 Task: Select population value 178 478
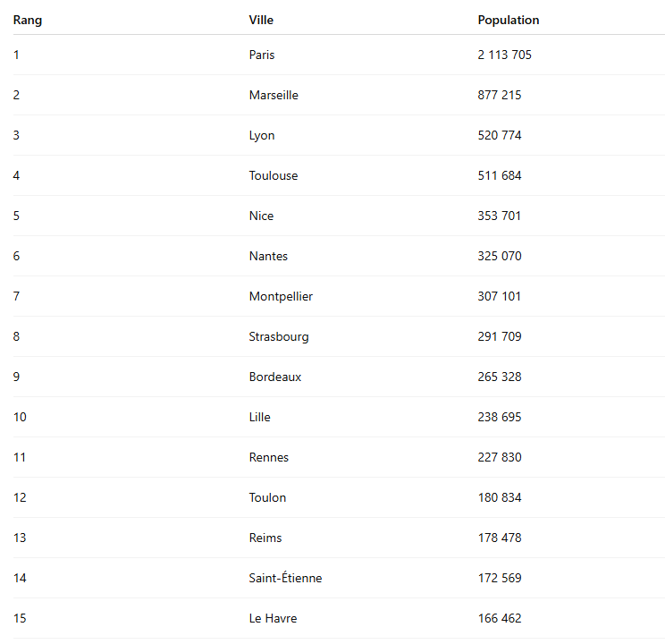click(x=500, y=538)
